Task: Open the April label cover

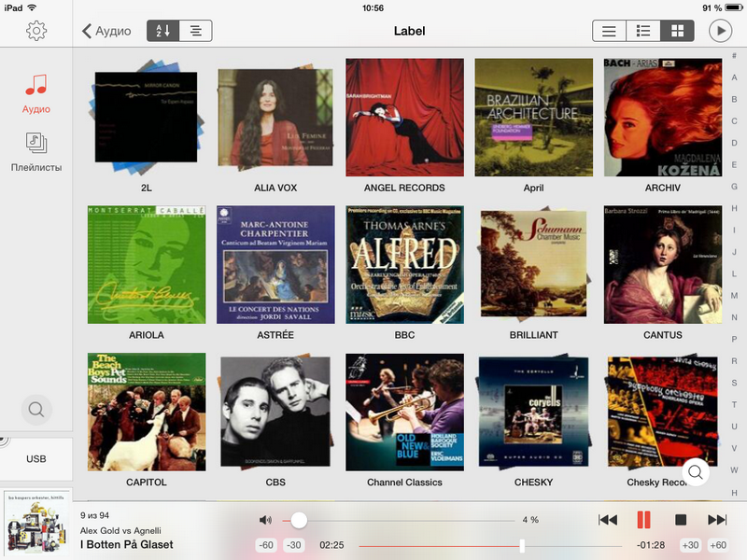Action: (533, 118)
